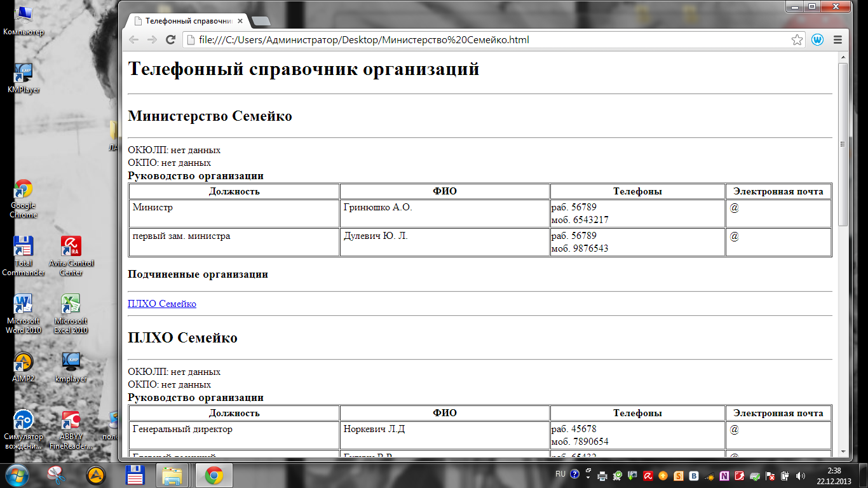Open Total Commander floppy taskbar icon
868x488 pixels.
[135, 475]
